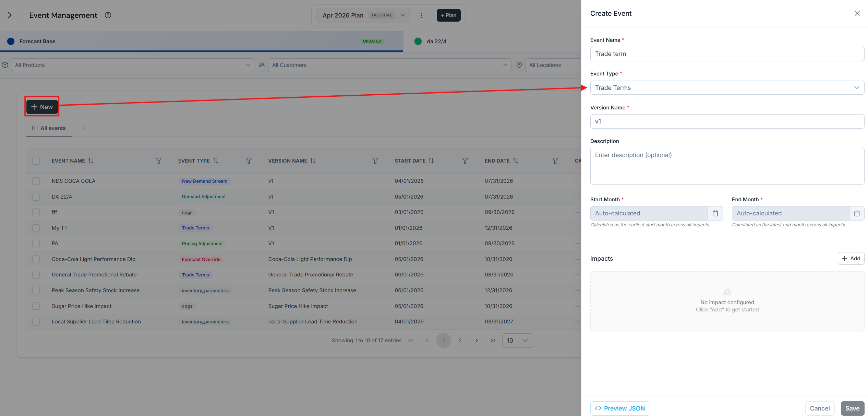Click the Version Name input field
The image size is (868, 416).
coord(727,121)
